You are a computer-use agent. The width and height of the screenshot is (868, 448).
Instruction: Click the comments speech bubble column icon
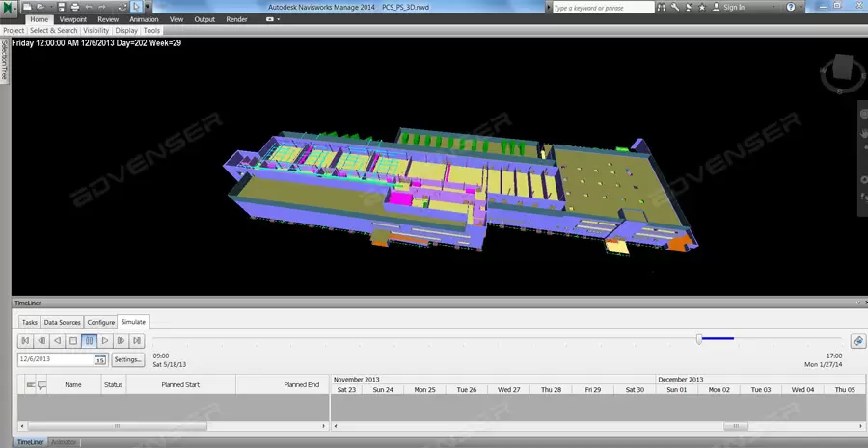point(42,385)
